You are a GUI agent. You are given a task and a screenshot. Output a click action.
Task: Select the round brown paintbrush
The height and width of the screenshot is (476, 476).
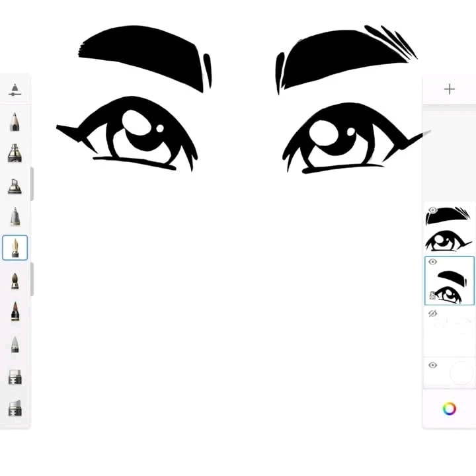[15, 280]
